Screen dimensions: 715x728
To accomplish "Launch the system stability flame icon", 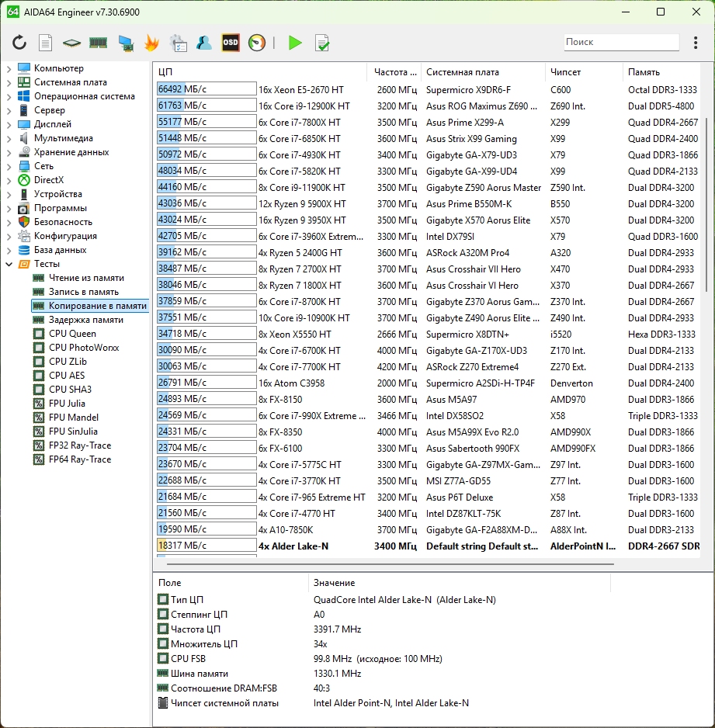I will [151, 43].
